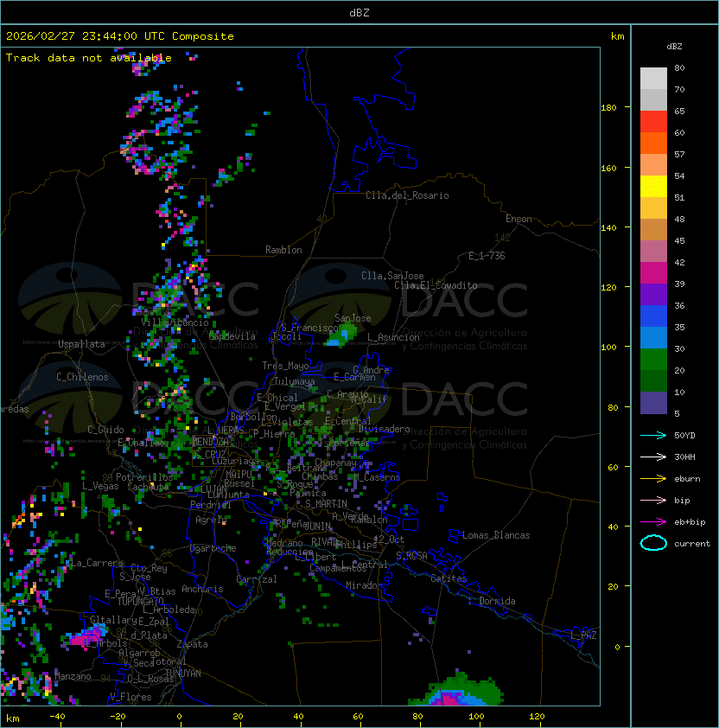Click the TUPUNGATO place label

tap(140, 601)
